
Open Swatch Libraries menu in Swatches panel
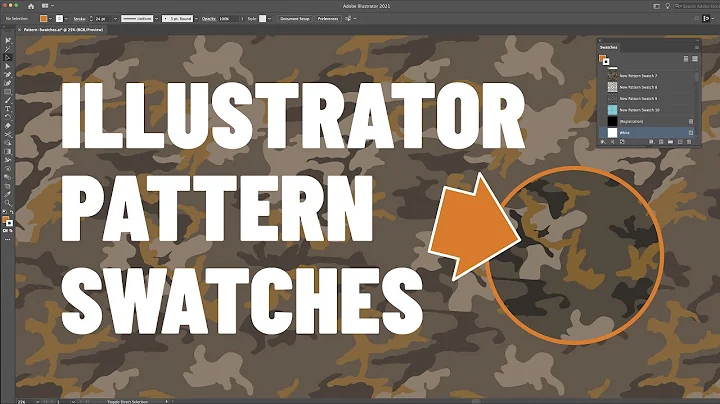coord(603,142)
